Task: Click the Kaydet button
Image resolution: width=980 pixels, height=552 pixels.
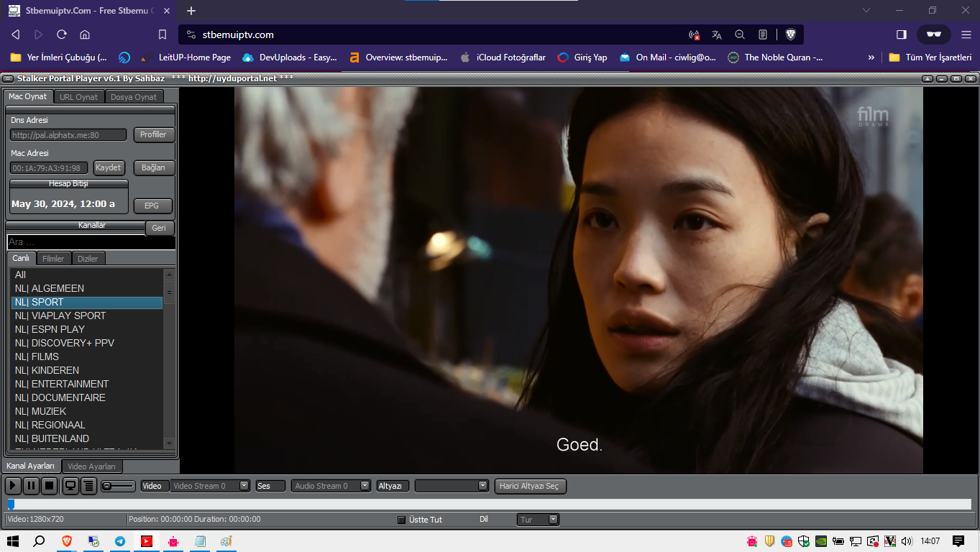Action: (x=109, y=167)
